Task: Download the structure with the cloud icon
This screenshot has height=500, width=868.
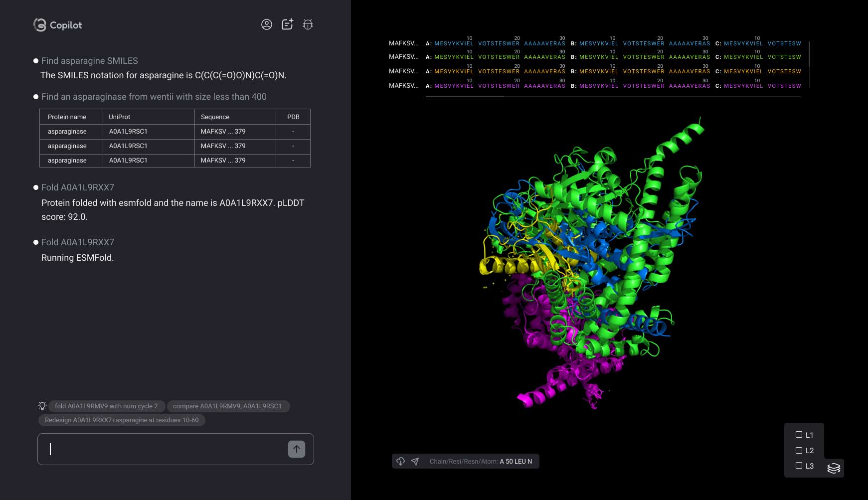Action: pyautogui.click(x=400, y=461)
